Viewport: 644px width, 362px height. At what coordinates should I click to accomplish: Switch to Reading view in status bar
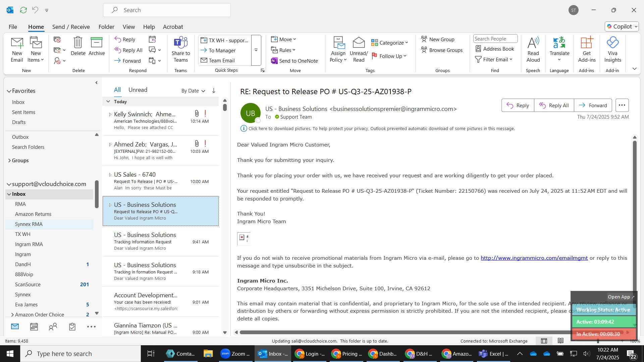click(x=560, y=341)
